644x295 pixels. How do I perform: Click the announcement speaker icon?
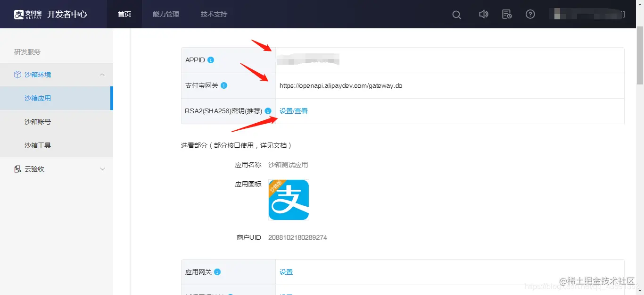pyautogui.click(x=483, y=14)
